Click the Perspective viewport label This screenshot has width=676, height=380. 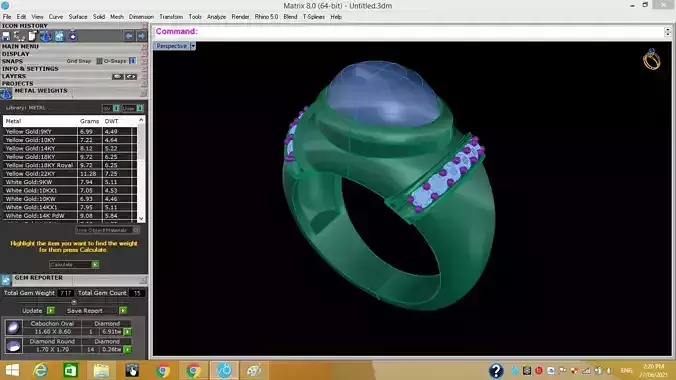[x=172, y=46]
